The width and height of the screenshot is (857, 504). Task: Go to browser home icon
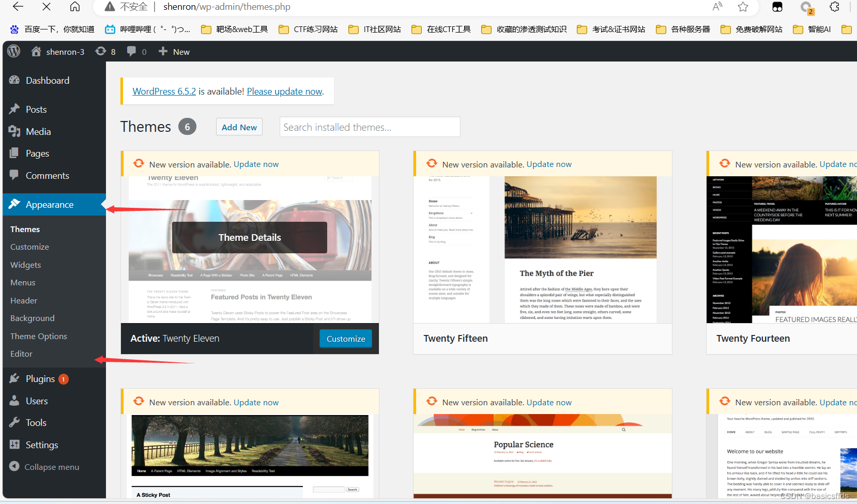(x=75, y=7)
